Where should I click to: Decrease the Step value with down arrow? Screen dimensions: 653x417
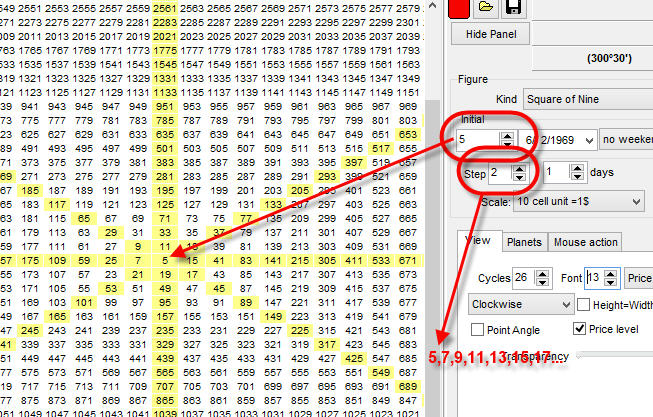click(519, 177)
